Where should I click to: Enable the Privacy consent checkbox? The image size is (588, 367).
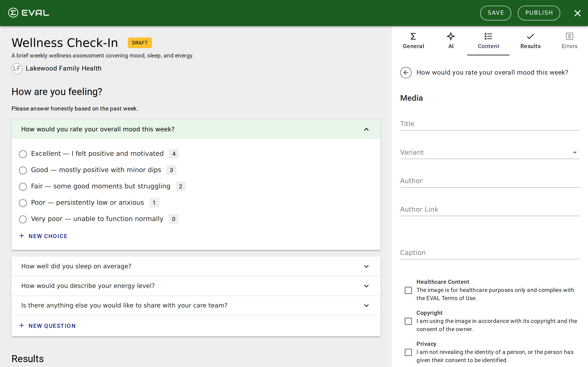(x=408, y=352)
